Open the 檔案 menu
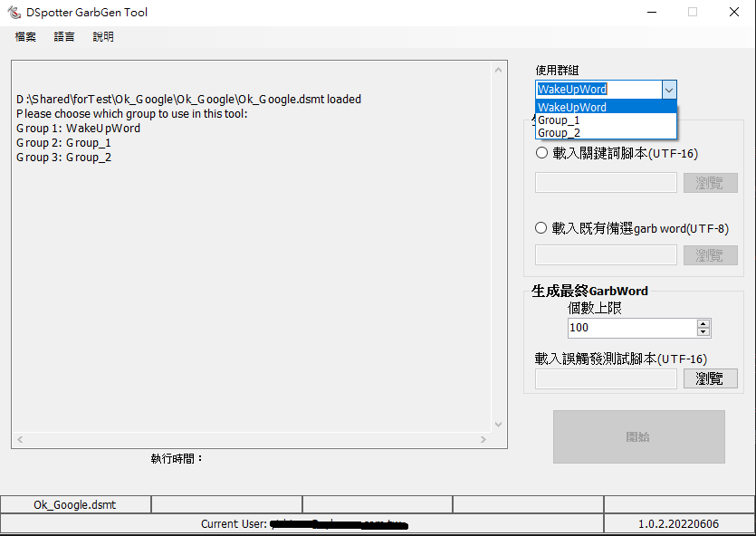Viewport: 756px width, 536px height. [x=25, y=37]
